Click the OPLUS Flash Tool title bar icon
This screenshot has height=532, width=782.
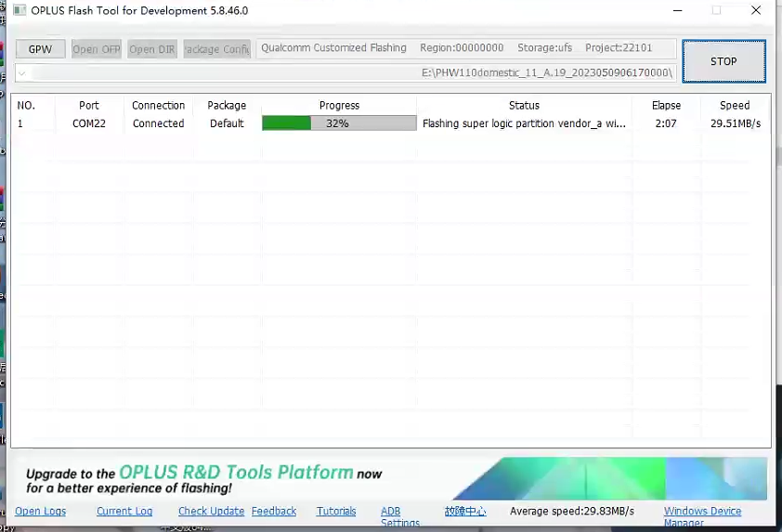20,10
